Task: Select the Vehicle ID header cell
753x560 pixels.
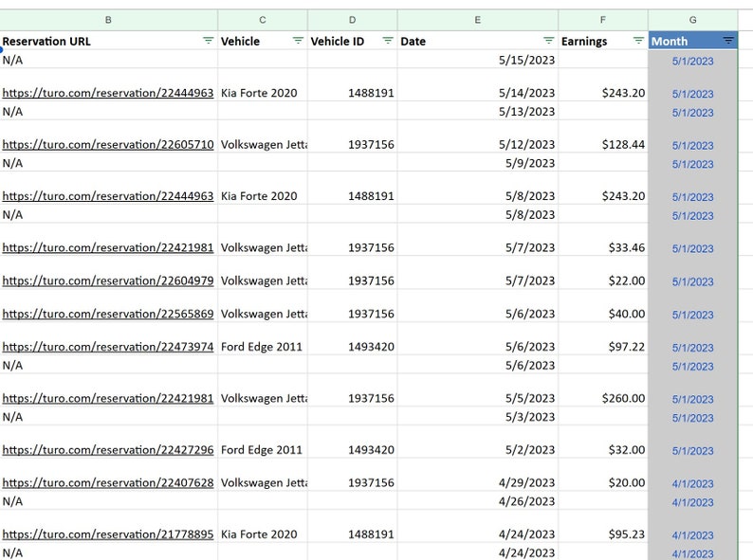Action: [353, 41]
